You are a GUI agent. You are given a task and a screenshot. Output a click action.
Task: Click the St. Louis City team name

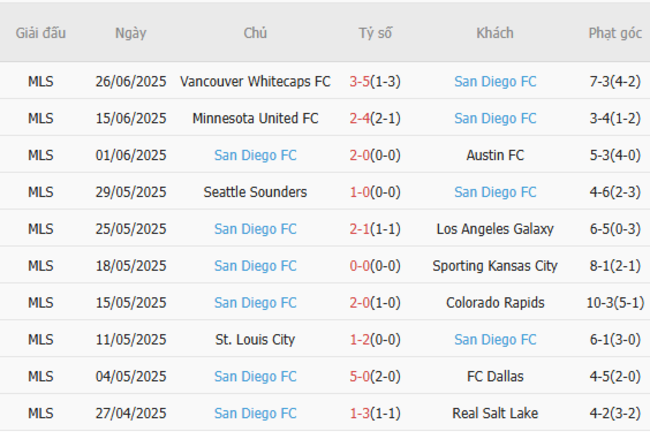(x=255, y=340)
